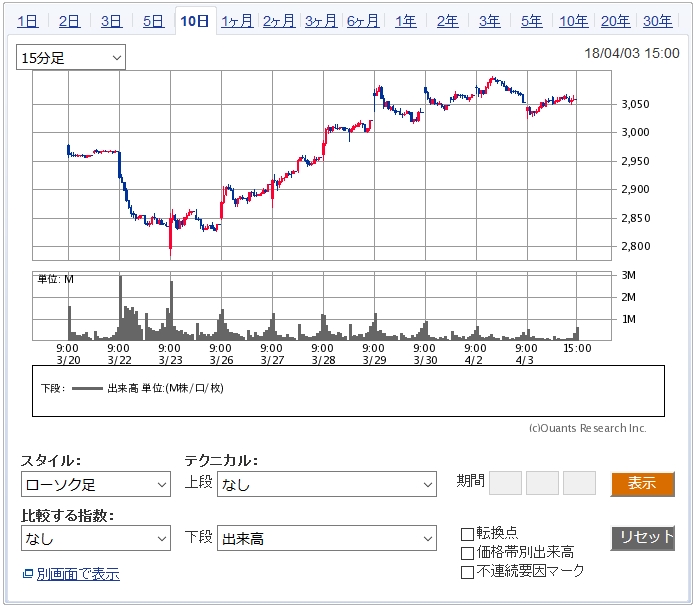The image size is (697, 606).
Task: Click the first 期間 input box
Action: pyautogui.click(x=505, y=483)
